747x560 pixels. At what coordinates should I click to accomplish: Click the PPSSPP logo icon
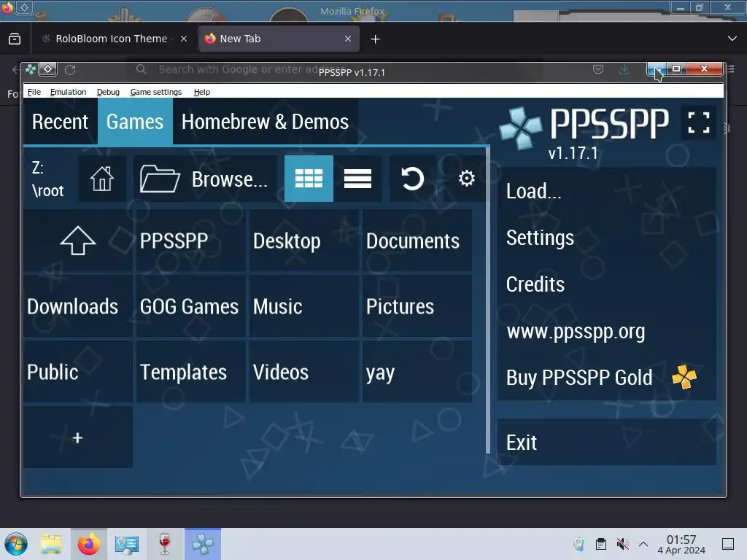point(521,128)
